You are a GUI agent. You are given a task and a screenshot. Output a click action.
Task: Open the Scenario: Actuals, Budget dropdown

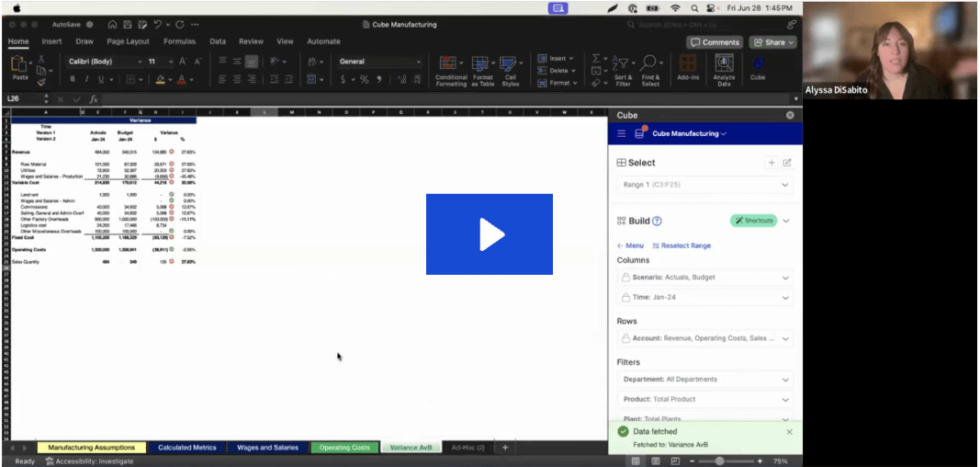pyautogui.click(x=704, y=278)
